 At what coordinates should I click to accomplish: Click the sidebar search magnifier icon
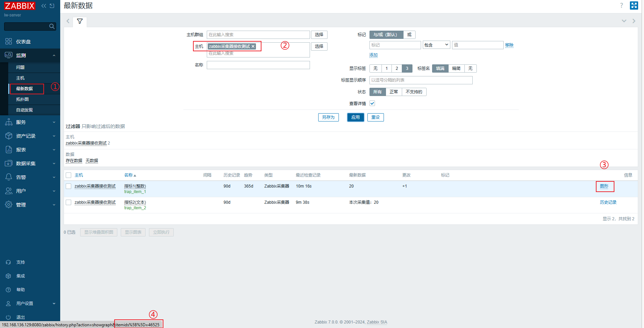52,27
